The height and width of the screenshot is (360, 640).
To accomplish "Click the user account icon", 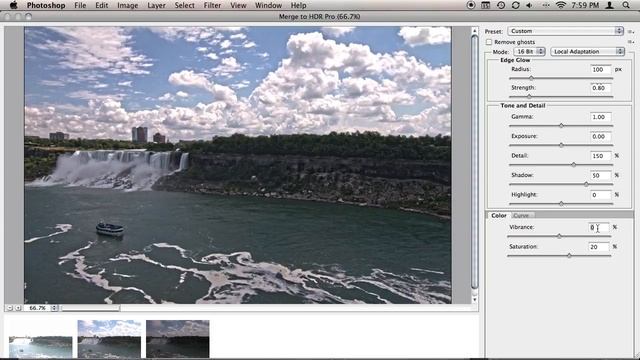I will (x=610, y=5).
